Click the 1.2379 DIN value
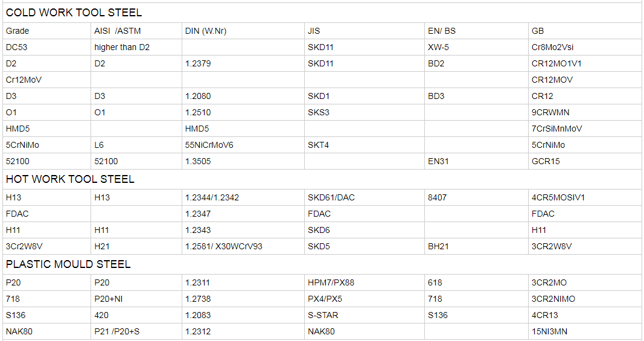 click(198, 63)
